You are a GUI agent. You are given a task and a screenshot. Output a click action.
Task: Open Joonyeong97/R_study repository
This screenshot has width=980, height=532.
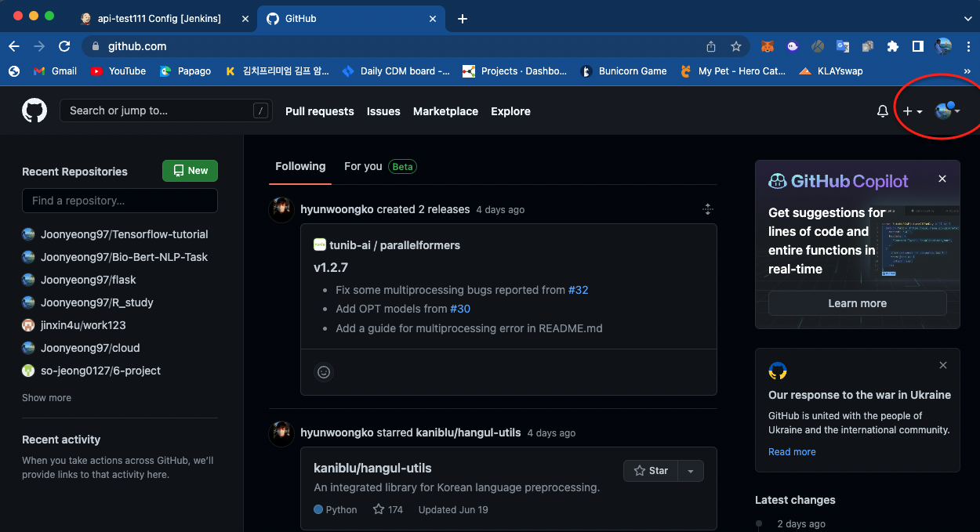click(x=97, y=302)
